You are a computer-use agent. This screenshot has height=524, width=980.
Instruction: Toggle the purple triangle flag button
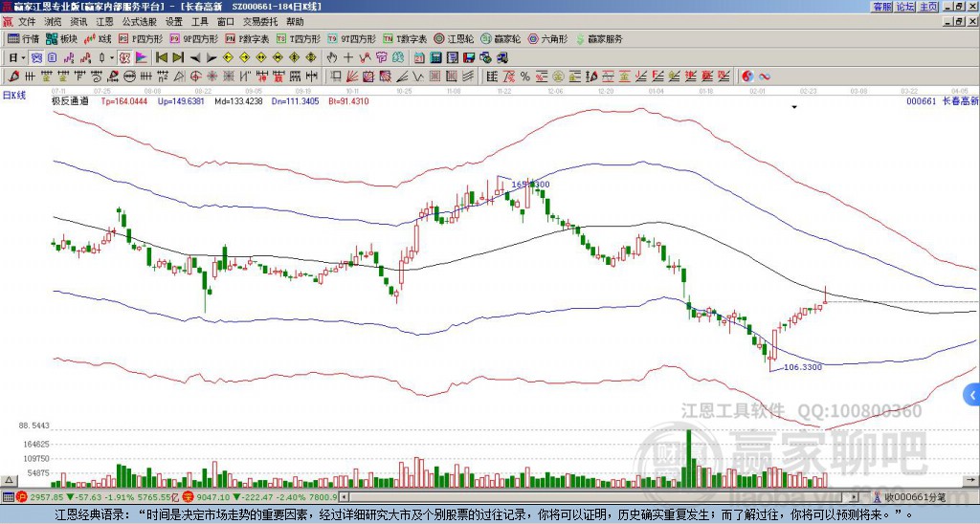[x=142, y=58]
